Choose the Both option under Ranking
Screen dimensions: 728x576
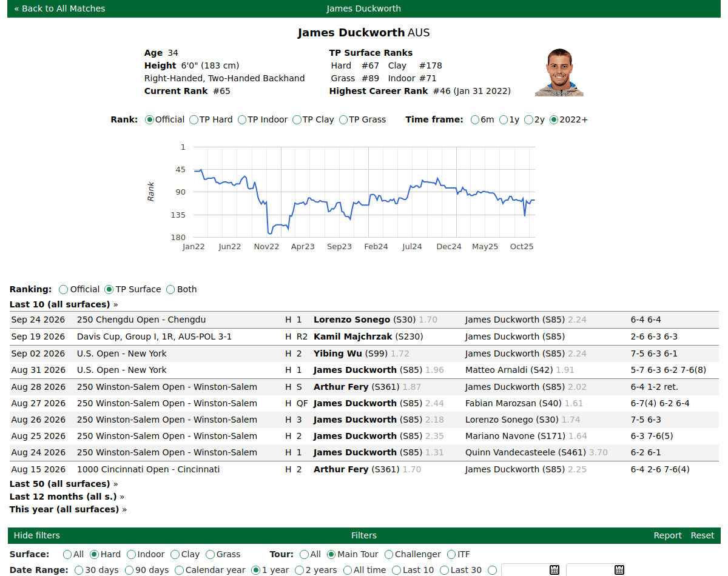tap(170, 289)
